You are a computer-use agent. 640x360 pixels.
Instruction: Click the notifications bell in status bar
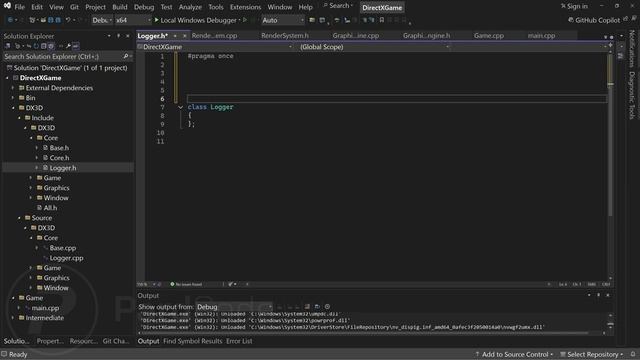(633, 354)
